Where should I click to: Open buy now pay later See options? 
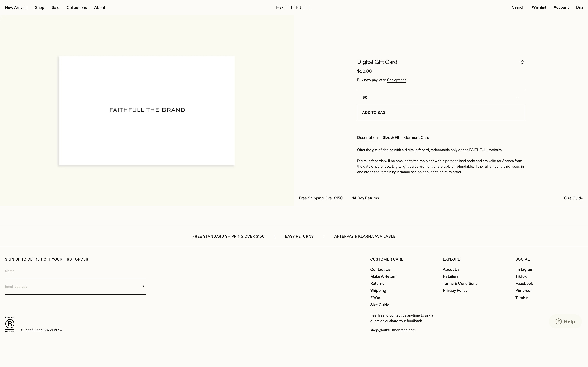coord(396,80)
